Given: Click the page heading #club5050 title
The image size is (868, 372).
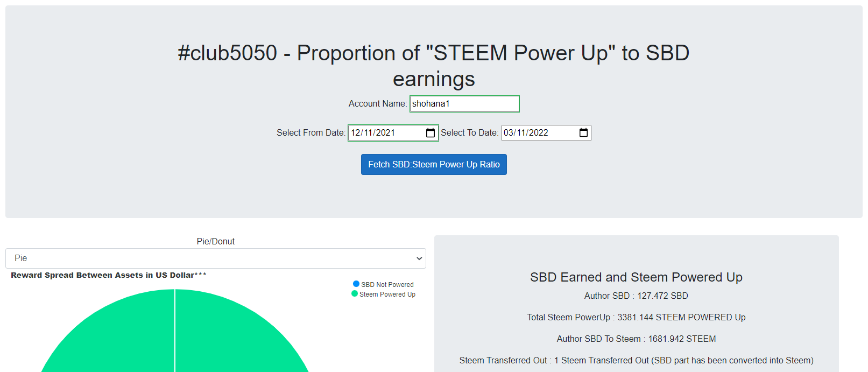Looking at the screenshot, I should (x=434, y=66).
